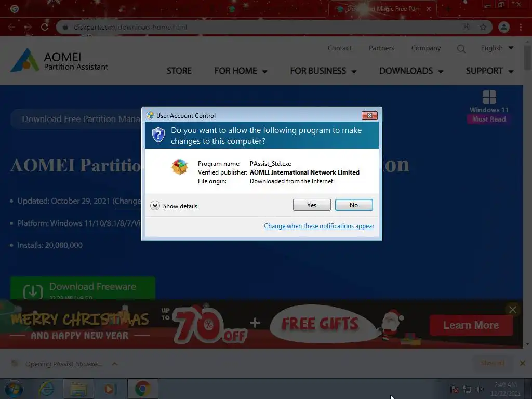The image size is (532, 399).
Task: Open the Company link
Action: coord(426,48)
